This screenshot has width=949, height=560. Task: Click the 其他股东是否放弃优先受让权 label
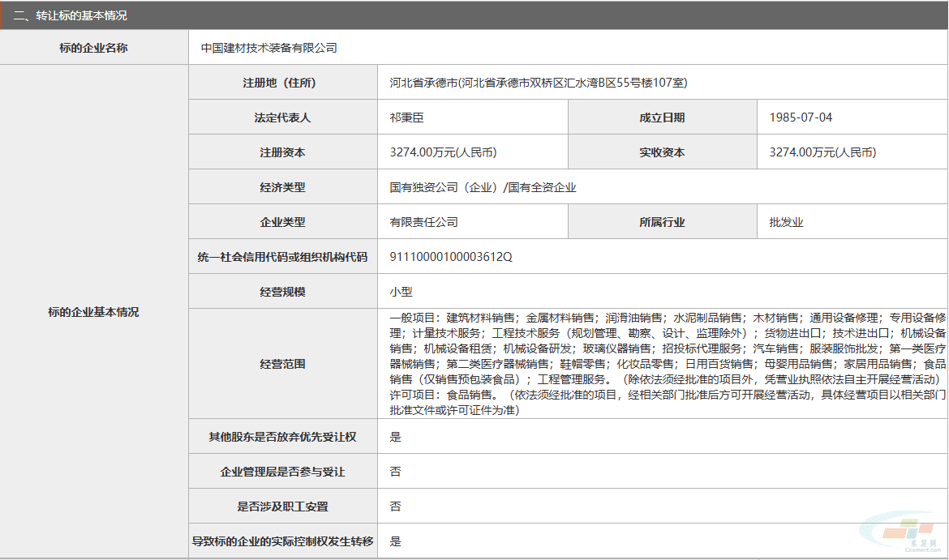click(x=282, y=437)
